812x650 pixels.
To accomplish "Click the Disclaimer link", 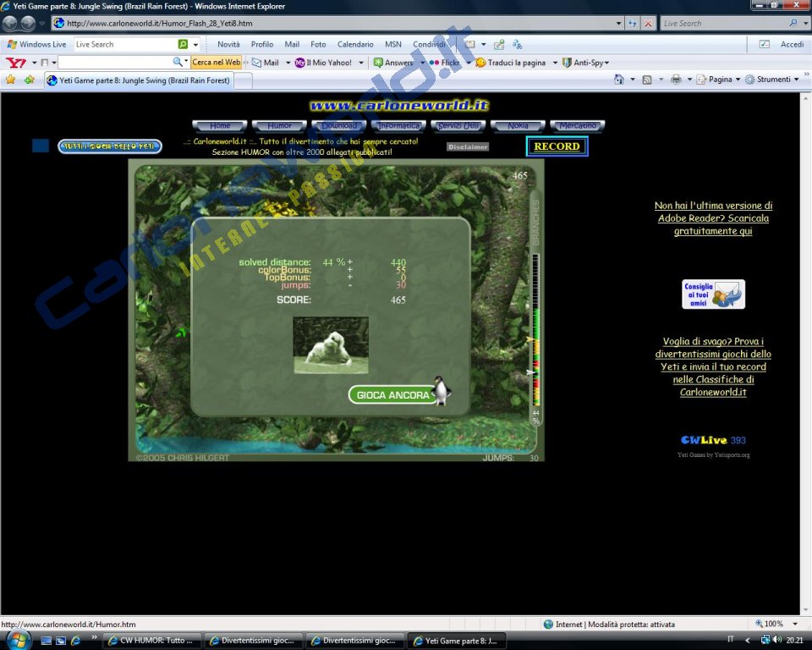I will (x=468, y=146).
